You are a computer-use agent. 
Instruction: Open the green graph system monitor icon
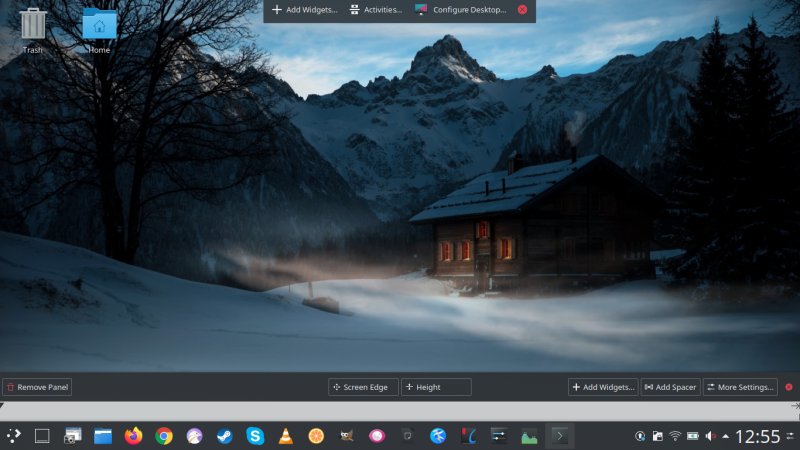[529, 436]
